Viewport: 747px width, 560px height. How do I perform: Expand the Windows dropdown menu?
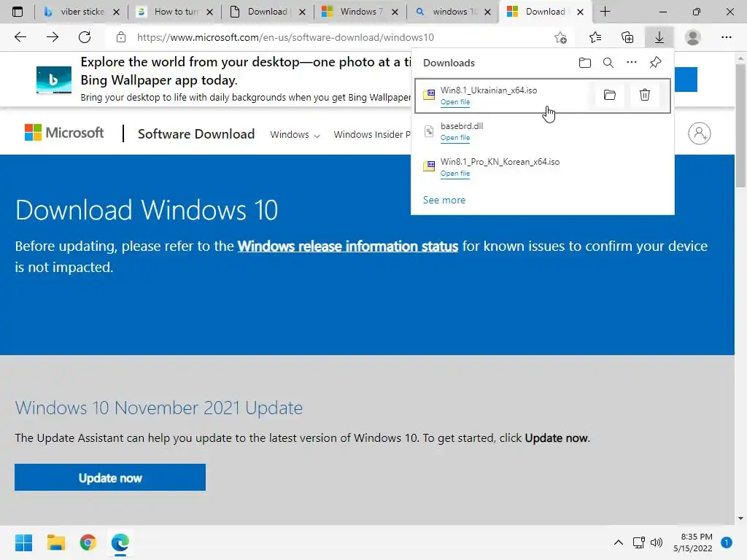[x=295, y=135]
